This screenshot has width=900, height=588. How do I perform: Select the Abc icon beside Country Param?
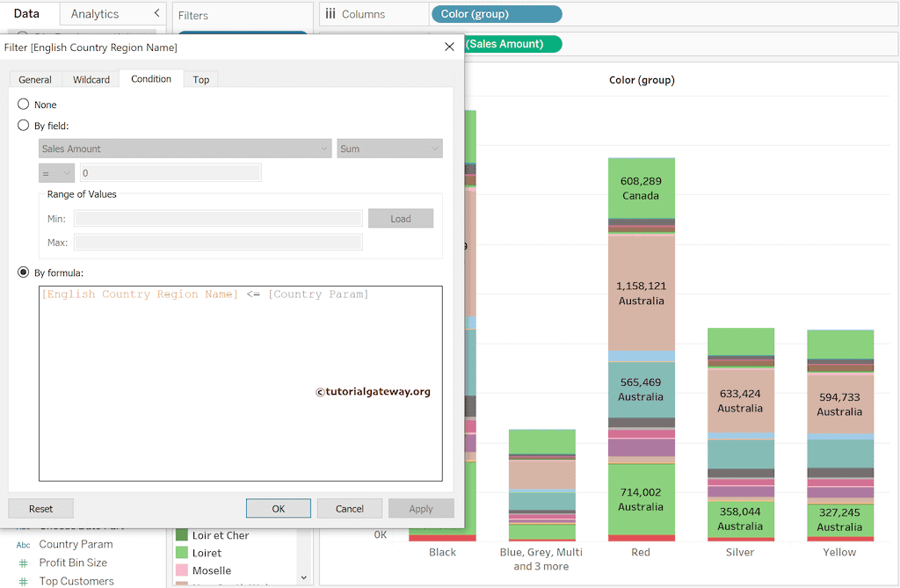(x=25, y=544)
